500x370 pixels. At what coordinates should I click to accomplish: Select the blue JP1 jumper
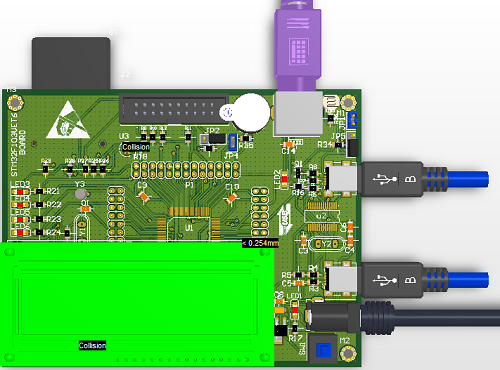point(353,120)
